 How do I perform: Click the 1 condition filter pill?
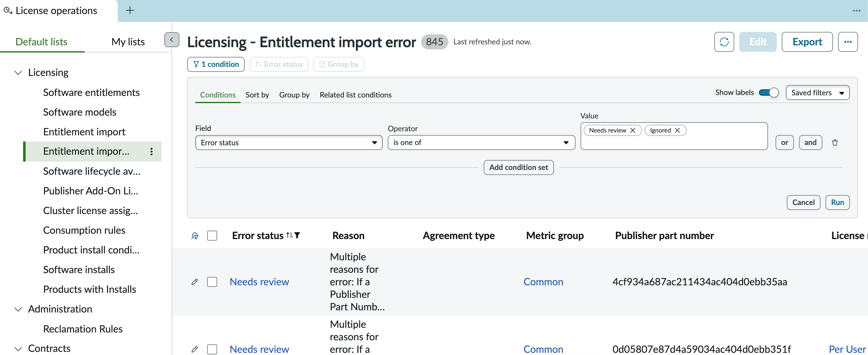coord(216,64)
